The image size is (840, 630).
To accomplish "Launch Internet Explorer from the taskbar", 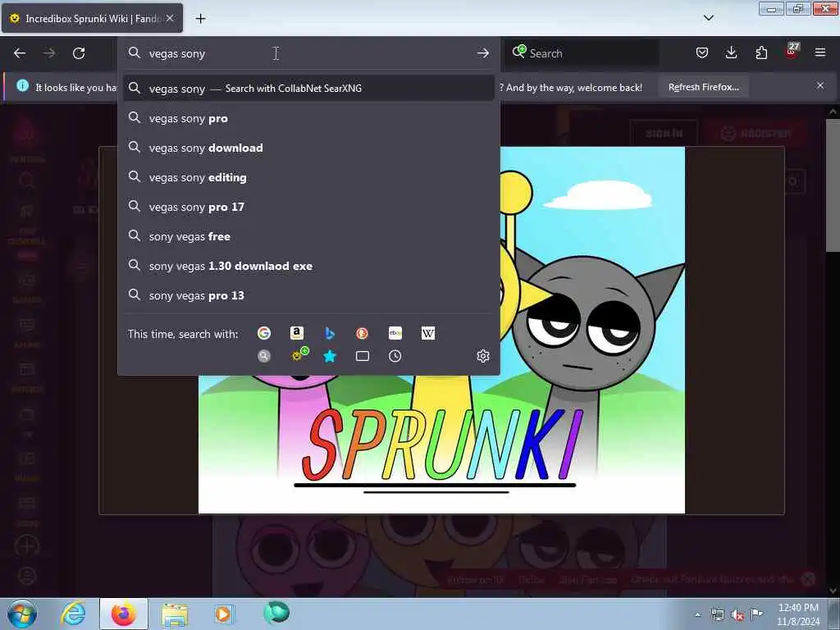I will [73, 614].
